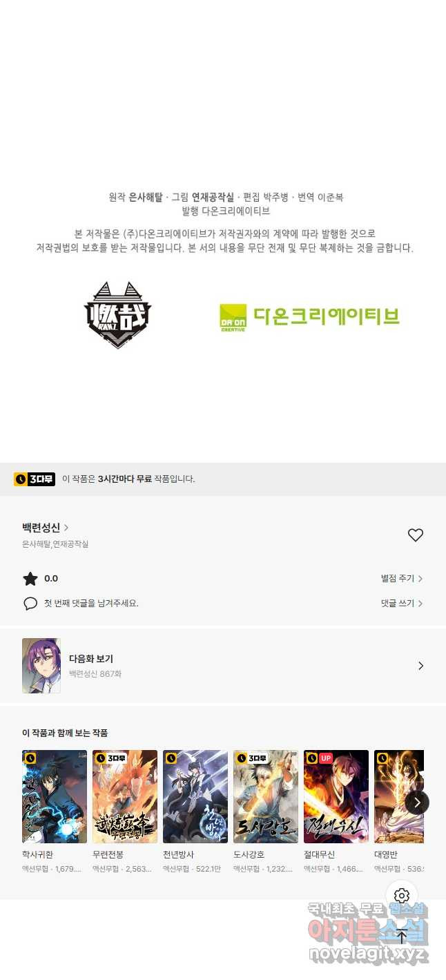Open the settings gear icon
The image size is (446, 980).
coord(402,896)
